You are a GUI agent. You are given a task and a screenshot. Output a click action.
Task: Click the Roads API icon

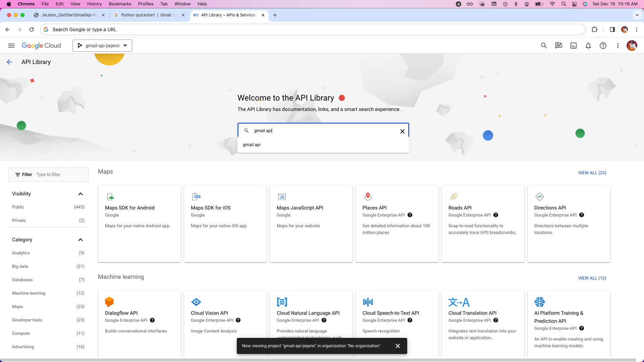[454, 197]
